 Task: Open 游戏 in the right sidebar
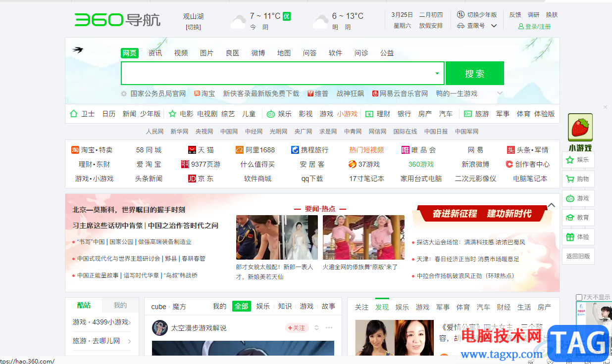tap(578, 198)
